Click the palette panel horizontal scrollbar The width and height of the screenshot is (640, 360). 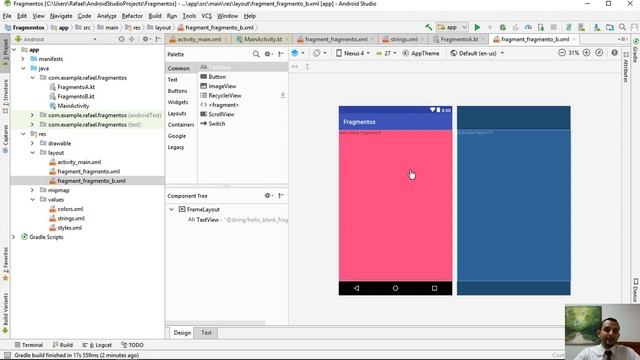(216, 323)
